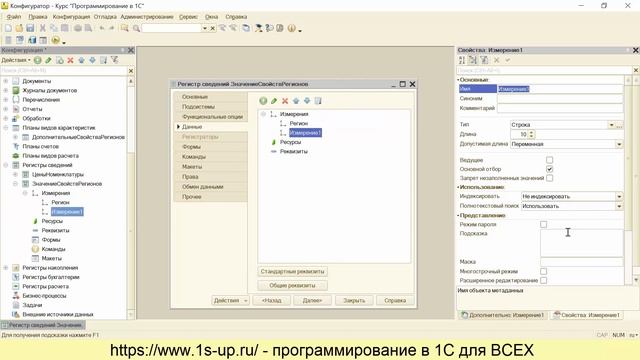640x360 pixels.
Task: Open Действия dropdown button in register dialog
Action: (x=231, y=300)
